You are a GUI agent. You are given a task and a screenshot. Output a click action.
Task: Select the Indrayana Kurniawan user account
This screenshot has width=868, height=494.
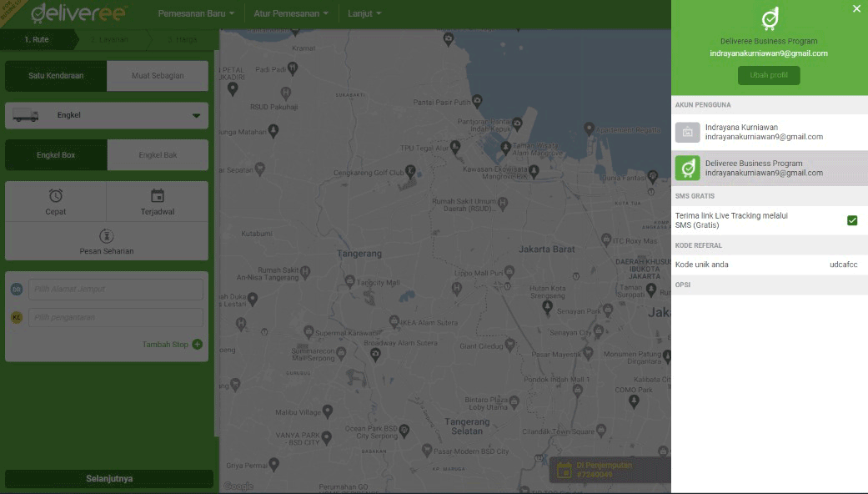pos(770,132)
